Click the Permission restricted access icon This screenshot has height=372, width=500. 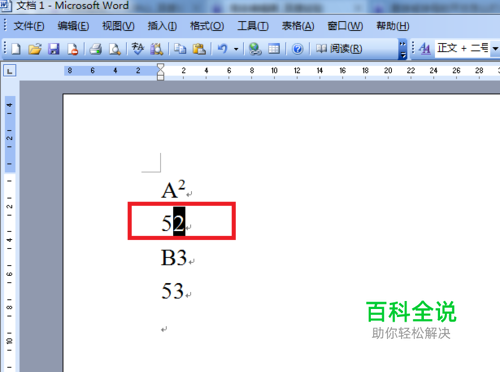(x=73, y=49)
